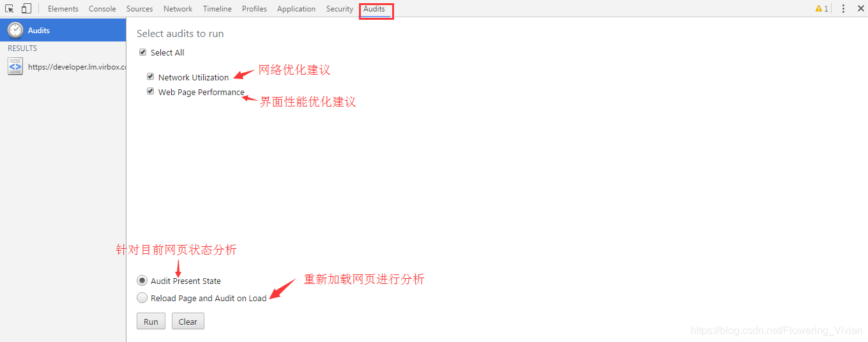Go to the Timeline tab

pos(217,9)
